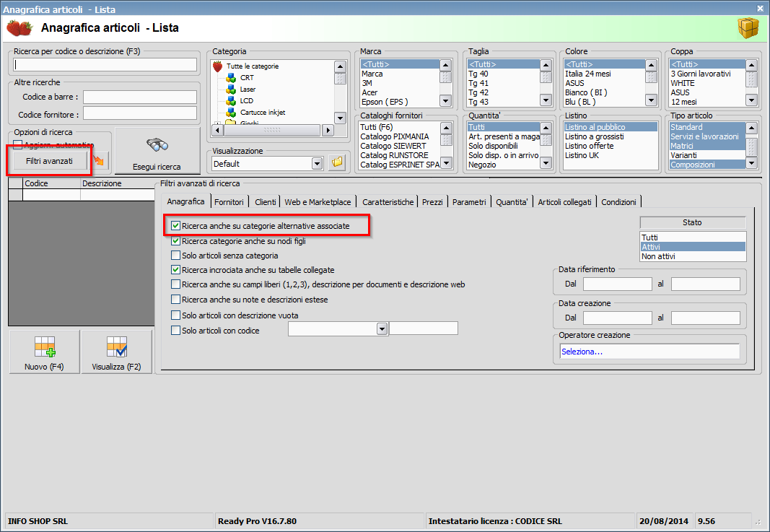The height and width of the screenshot is (532, 770).
Task: Click the Codice a barre field
Action: point(140,97)
